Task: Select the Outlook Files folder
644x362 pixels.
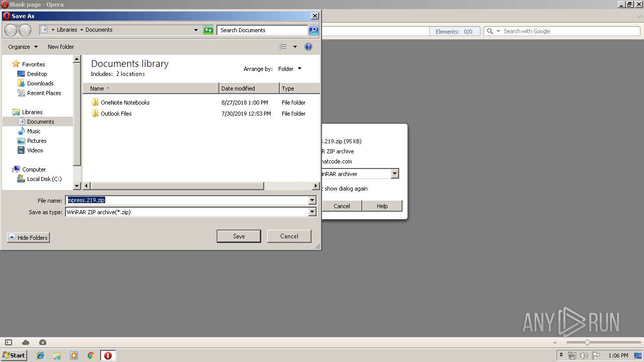Action: click(116, 114)
